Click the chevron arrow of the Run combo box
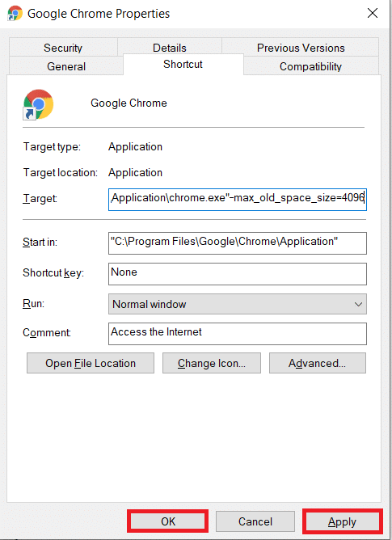 [358, 305]
